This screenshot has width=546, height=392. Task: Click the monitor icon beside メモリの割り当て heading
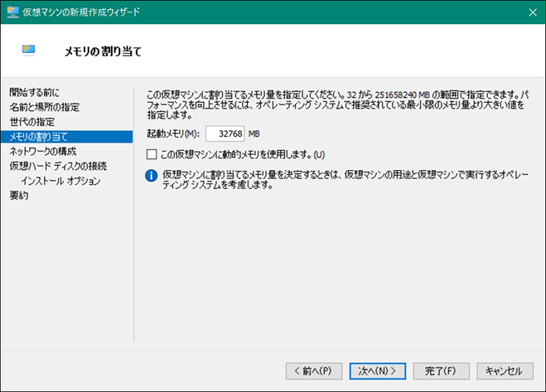(x=28, y=51)
